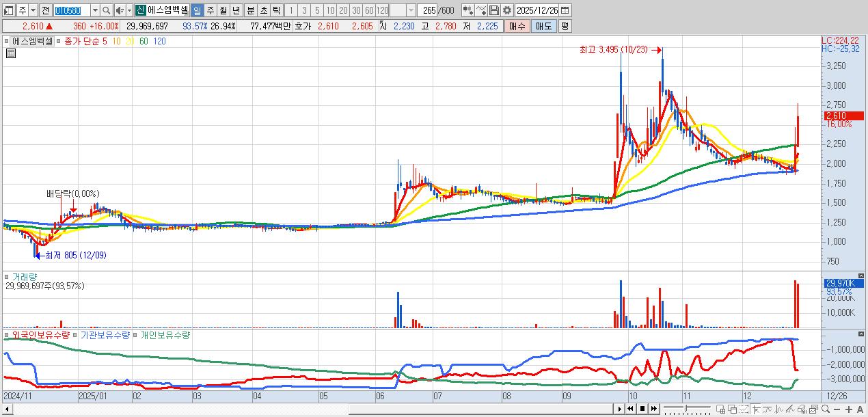Viewport: 868px width, 417px height.
Task: Select interval 5 button
Action: point(317,10)
